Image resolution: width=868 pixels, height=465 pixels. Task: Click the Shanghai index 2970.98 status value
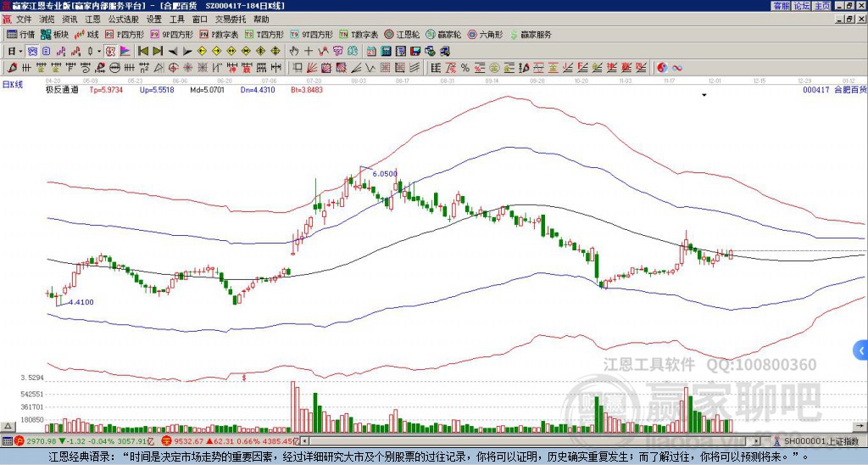[42, 441]
